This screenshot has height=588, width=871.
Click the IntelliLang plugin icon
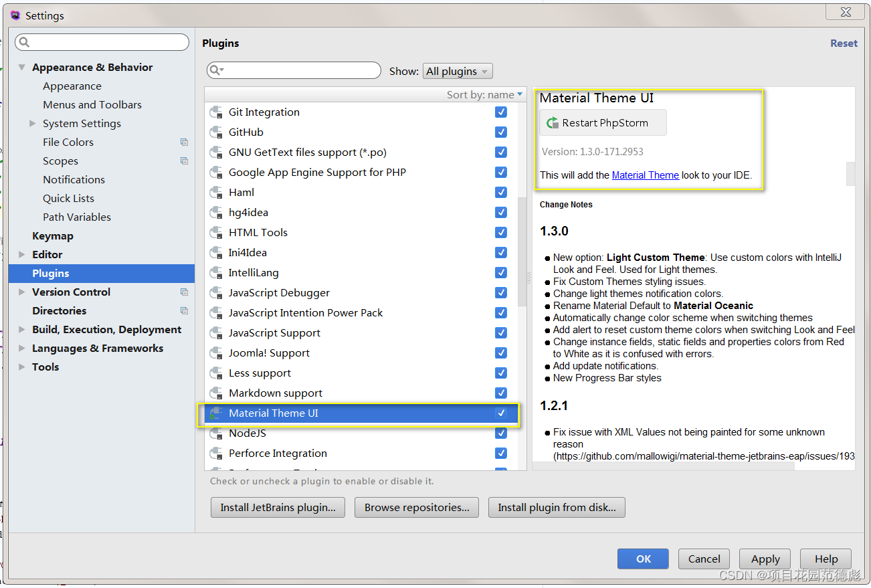[x=216, y=273]
